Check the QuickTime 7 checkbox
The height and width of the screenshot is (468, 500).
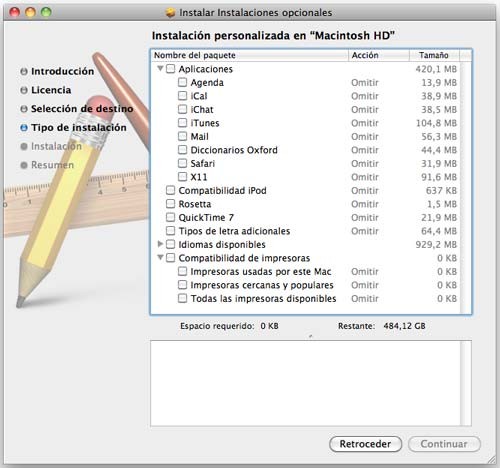coord(170,217)
